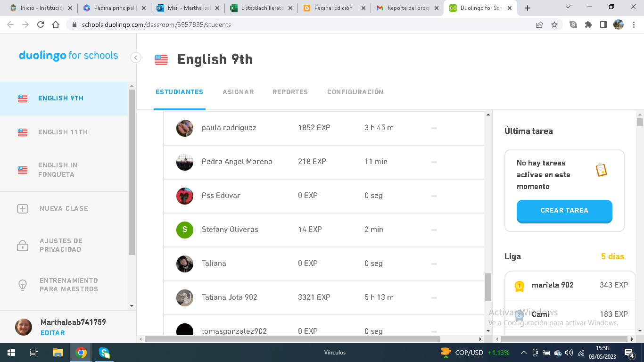Click Stefany Oliveros green S avatar
The height and width of the screenshot is (362, 644).
click(185, 230)
